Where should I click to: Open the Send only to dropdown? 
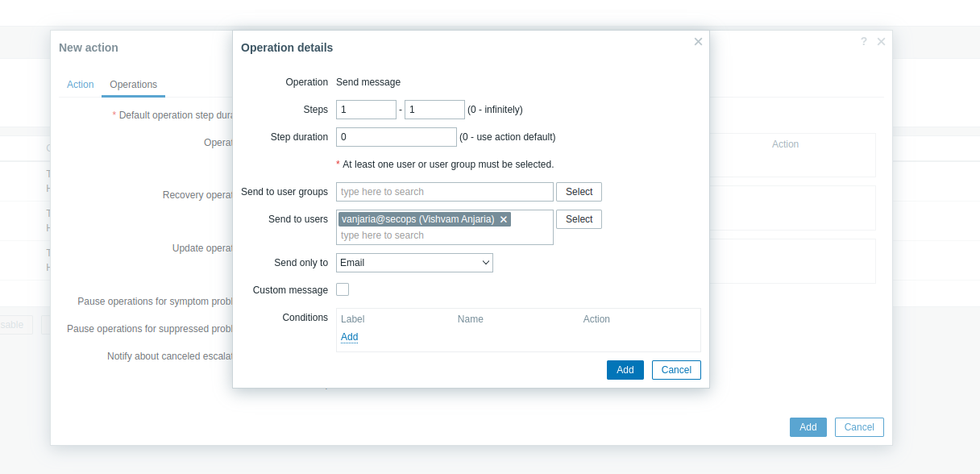pyautogui.click(x=414, y=263)
